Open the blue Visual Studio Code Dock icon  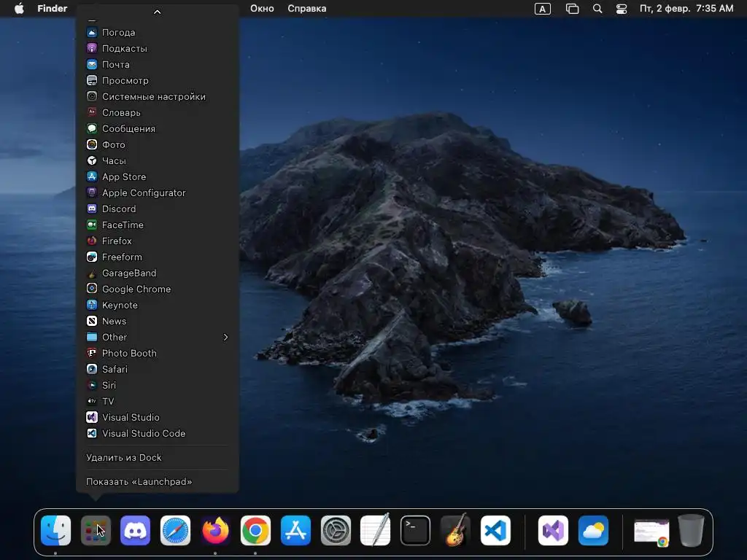pos(496,530)
